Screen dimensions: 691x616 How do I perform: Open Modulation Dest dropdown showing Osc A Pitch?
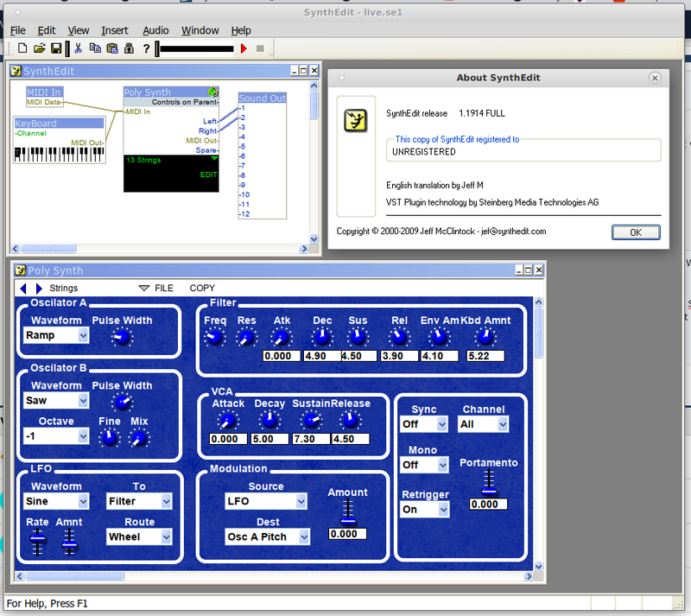[267, 537]
